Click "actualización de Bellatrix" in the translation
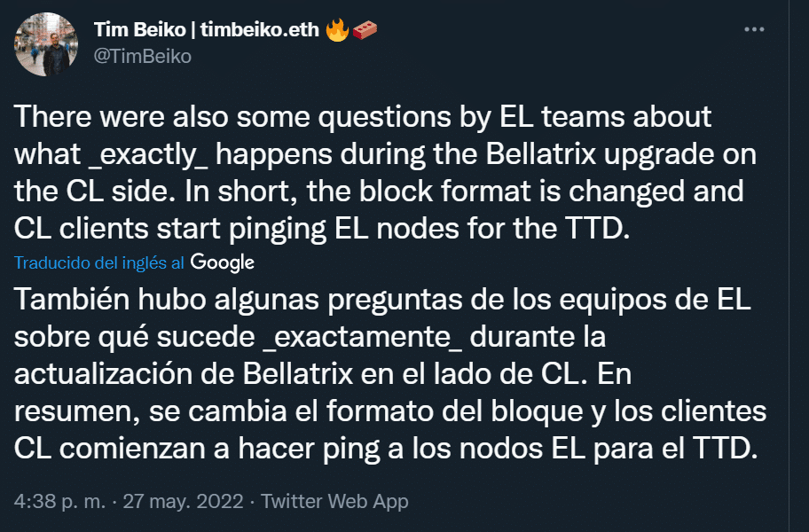This screenshot has width=809, height=532. 184,374
